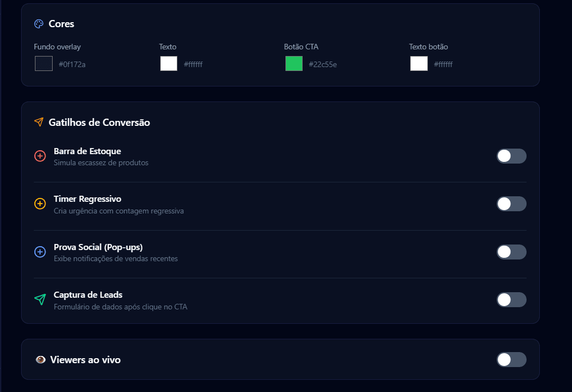Viewport: 572px width, 392px height.
Task: Click the palette icon beside Cores
Action: click(39, 24)
